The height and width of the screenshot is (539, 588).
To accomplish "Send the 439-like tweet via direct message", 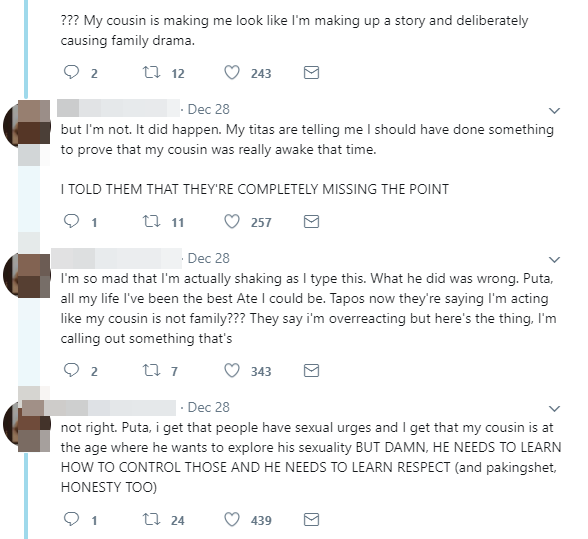I will pos(311,519).
